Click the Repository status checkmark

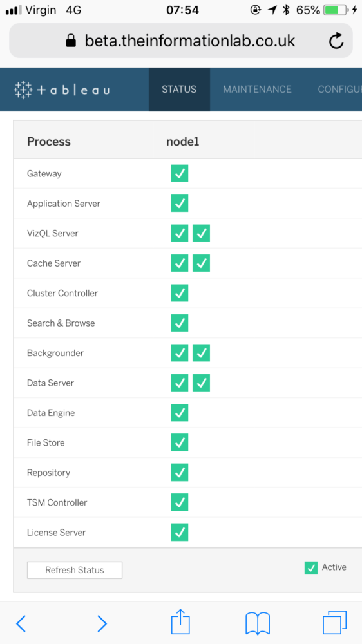[180, 472]
